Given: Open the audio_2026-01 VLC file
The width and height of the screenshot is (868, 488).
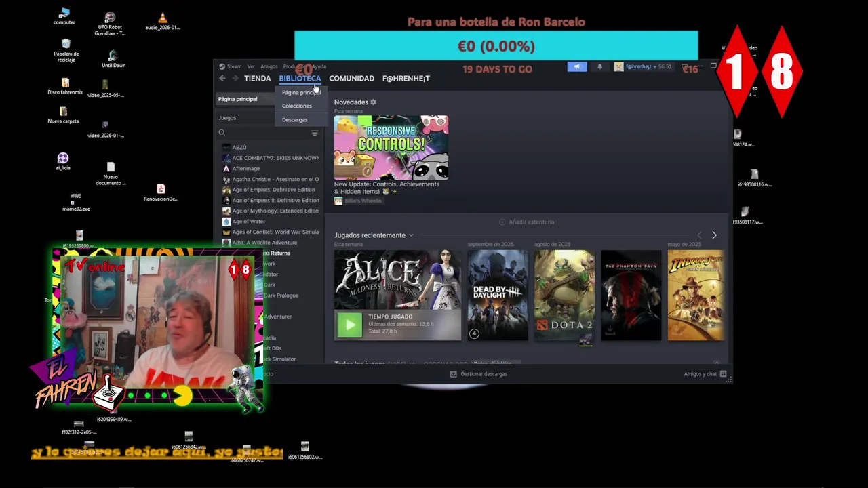Looking at the screenshot, I should tap(162, 22).
